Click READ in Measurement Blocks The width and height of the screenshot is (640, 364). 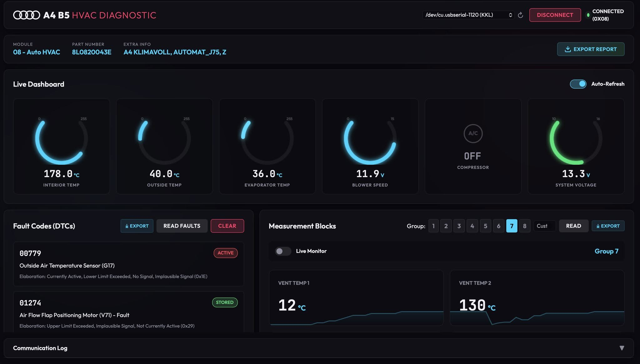pos(573,226)
